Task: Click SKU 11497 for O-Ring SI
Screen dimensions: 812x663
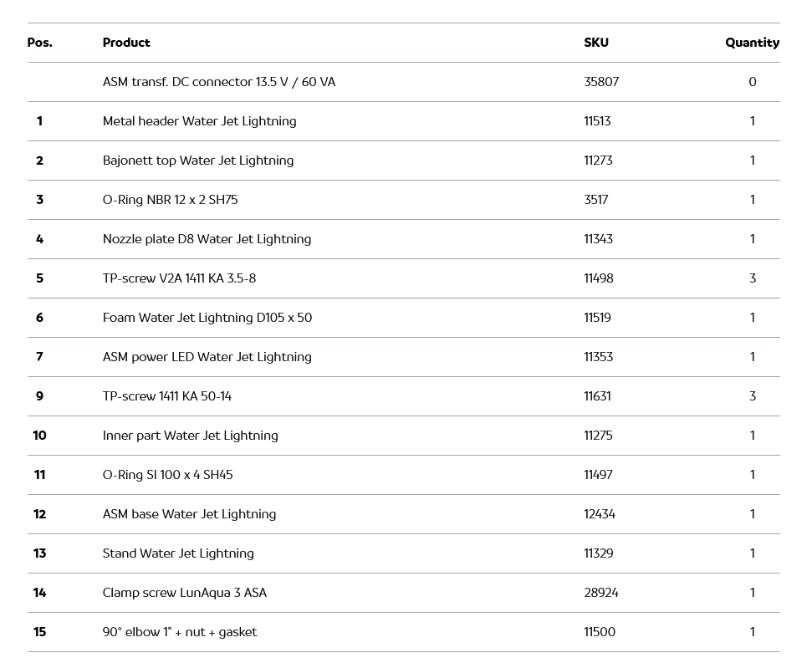Action: tap(598, 475)
